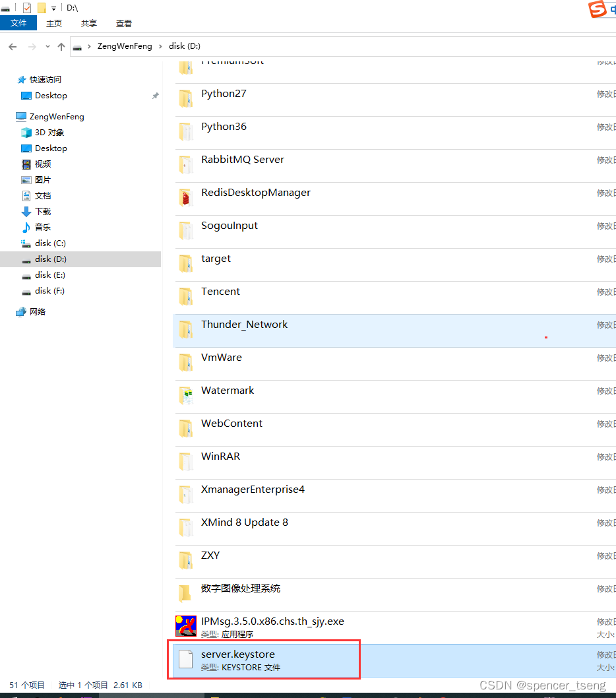616x698 pixels.
Task: Navigate back using the back arrow
Action: (x=12, y=46)
